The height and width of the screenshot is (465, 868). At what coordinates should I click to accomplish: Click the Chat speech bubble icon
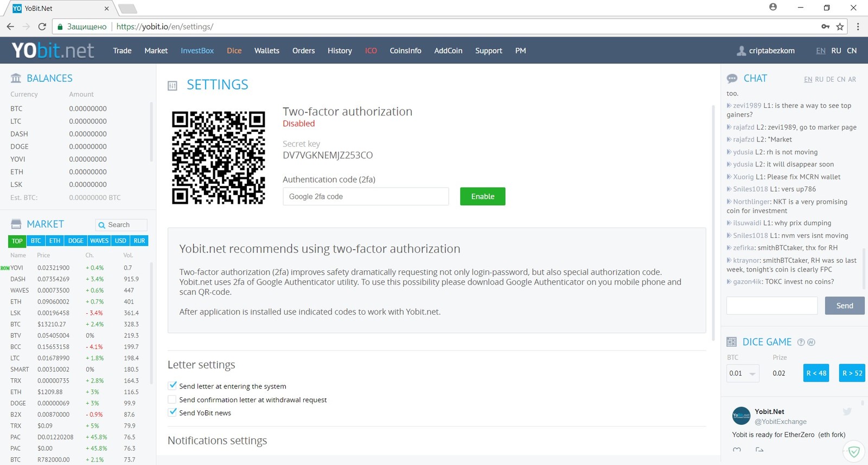click(732, 79)
